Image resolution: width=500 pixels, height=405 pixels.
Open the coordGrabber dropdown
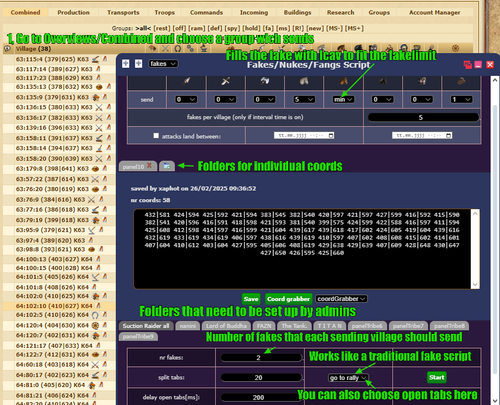point(341,299)
